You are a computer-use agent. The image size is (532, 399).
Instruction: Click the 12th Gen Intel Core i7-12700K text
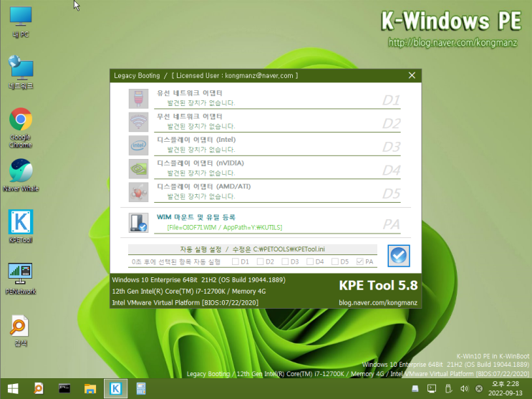click(x=188, y=292)
